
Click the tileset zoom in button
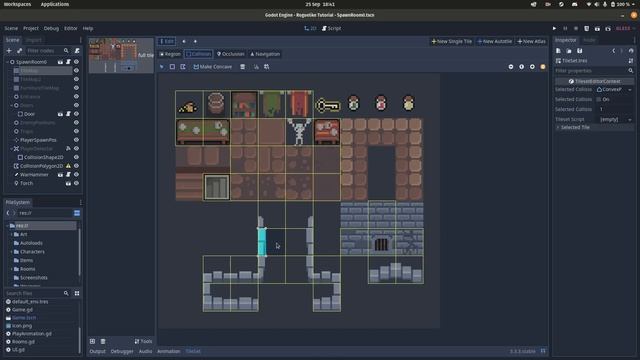point(532,67)
